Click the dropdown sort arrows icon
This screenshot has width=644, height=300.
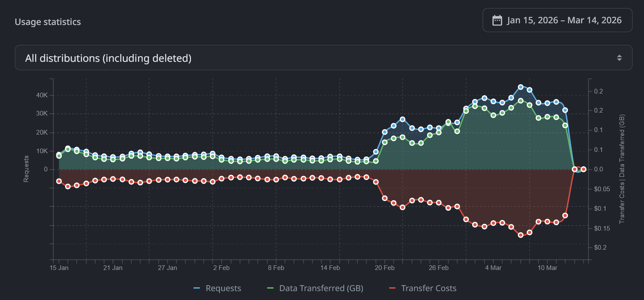[x=619, y=58]
